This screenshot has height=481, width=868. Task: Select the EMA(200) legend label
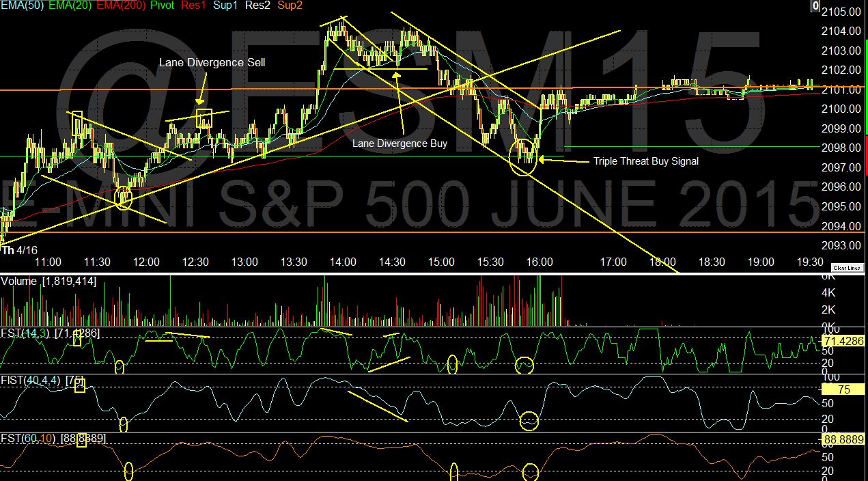click(121, 5)
